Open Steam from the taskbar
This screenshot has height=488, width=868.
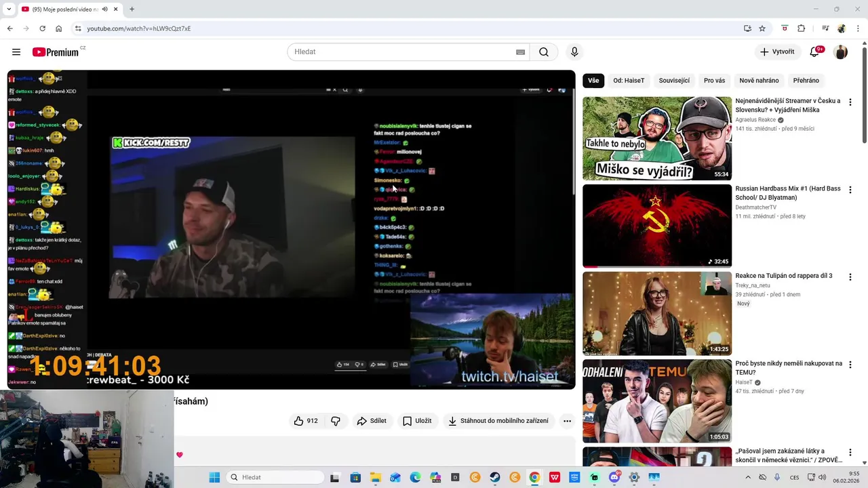click(x=495, y=477)
